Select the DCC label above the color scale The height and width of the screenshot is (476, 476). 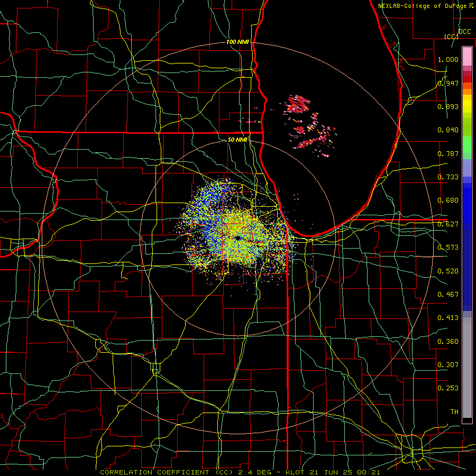click(464, 32)
